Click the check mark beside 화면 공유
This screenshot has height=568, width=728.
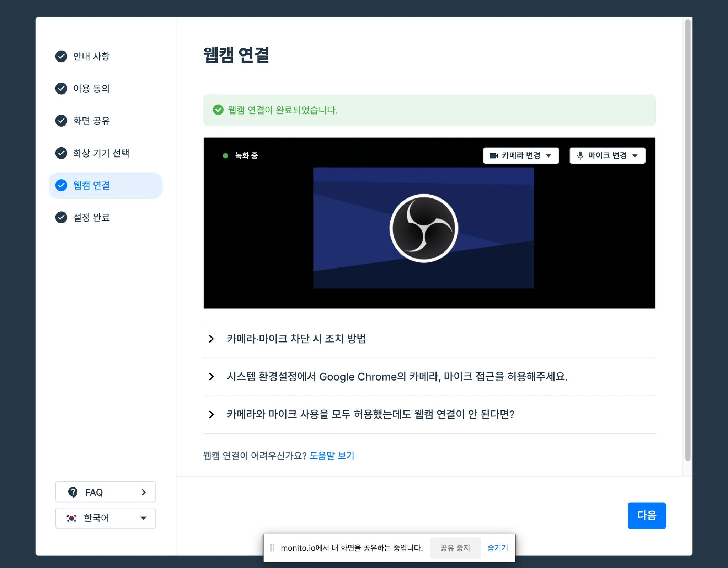pos(61,121)
